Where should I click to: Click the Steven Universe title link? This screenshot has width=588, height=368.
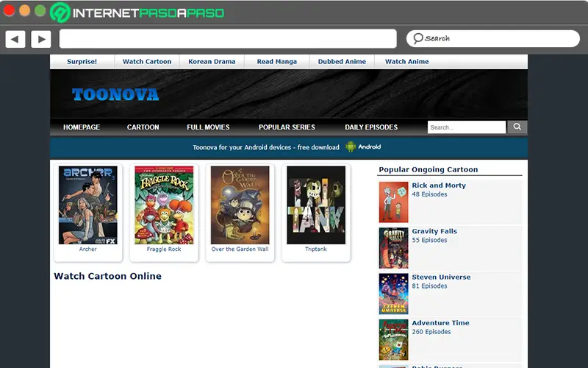coord(441,277)
